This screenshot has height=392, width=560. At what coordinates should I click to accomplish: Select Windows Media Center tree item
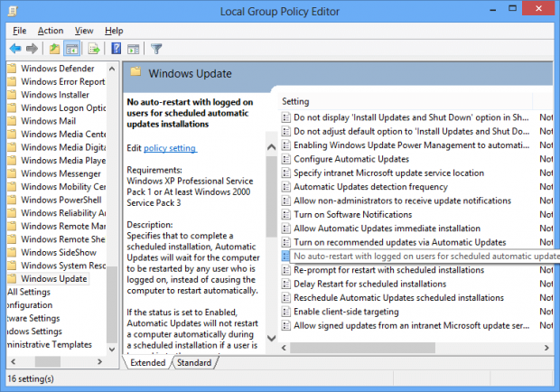(63, 135)
